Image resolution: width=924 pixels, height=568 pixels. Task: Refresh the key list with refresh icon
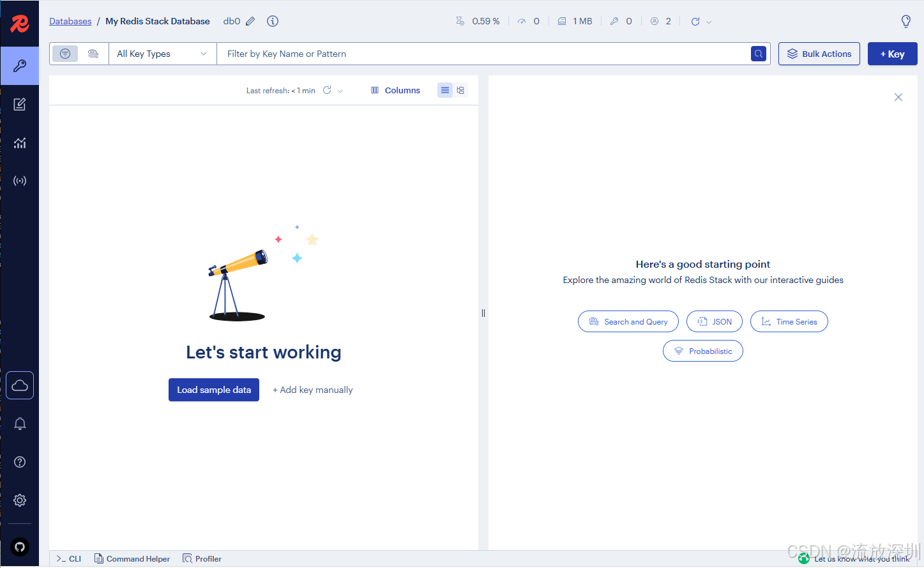click(x=327, y=90)
